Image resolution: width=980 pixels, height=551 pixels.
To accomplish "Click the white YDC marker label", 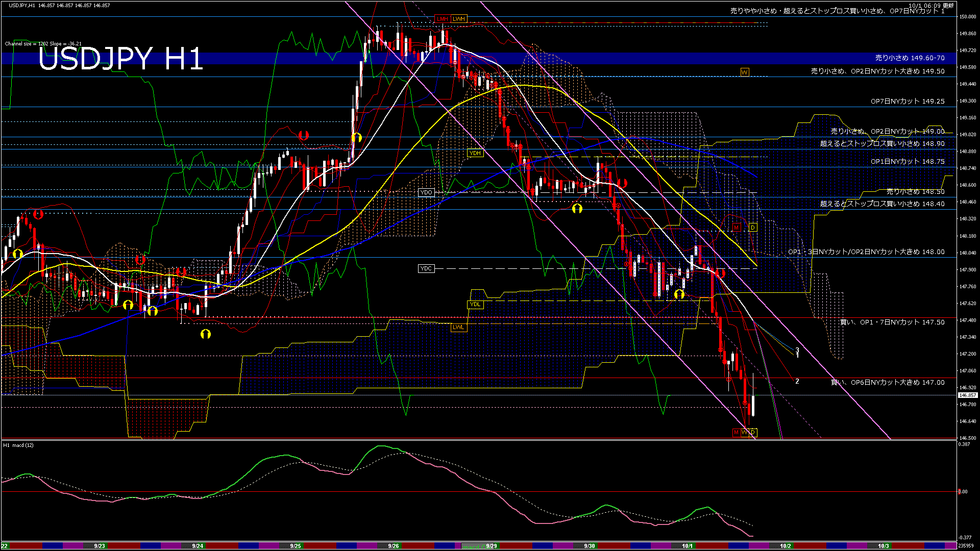I will [426, 268].
